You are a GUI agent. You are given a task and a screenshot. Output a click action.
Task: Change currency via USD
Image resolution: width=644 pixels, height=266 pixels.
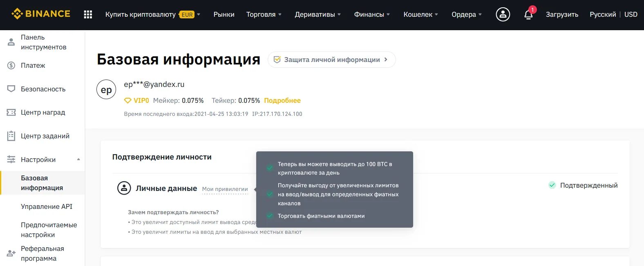pos(631,14)
